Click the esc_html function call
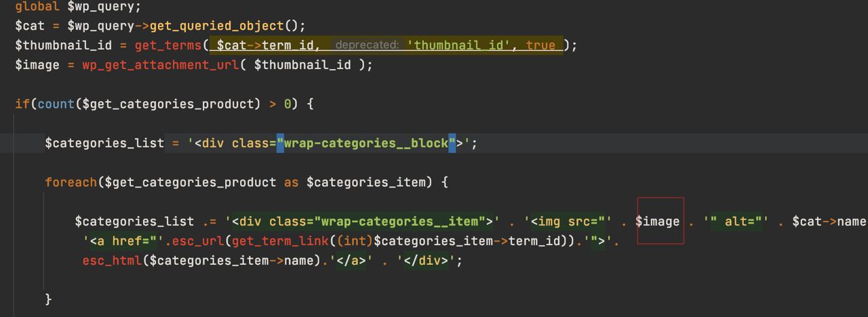 [112, 260]
